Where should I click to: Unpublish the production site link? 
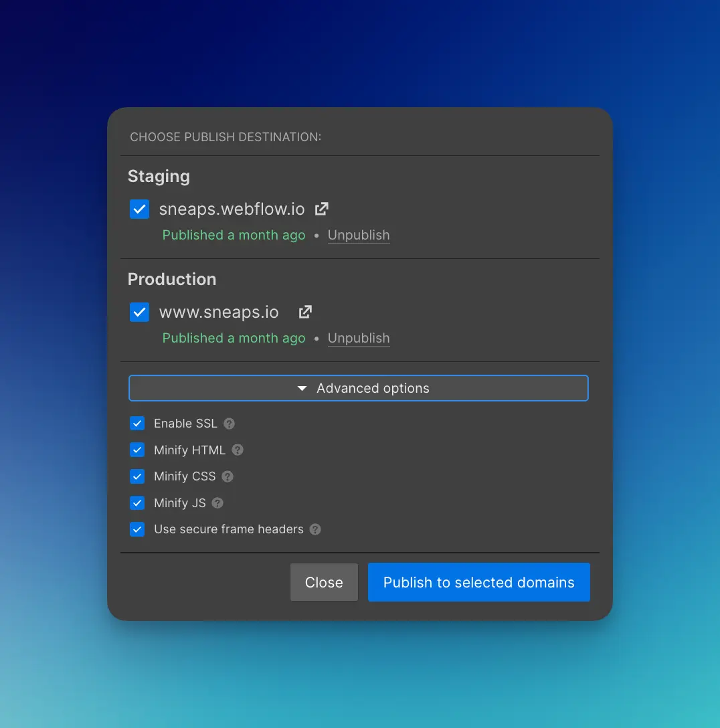359,338
